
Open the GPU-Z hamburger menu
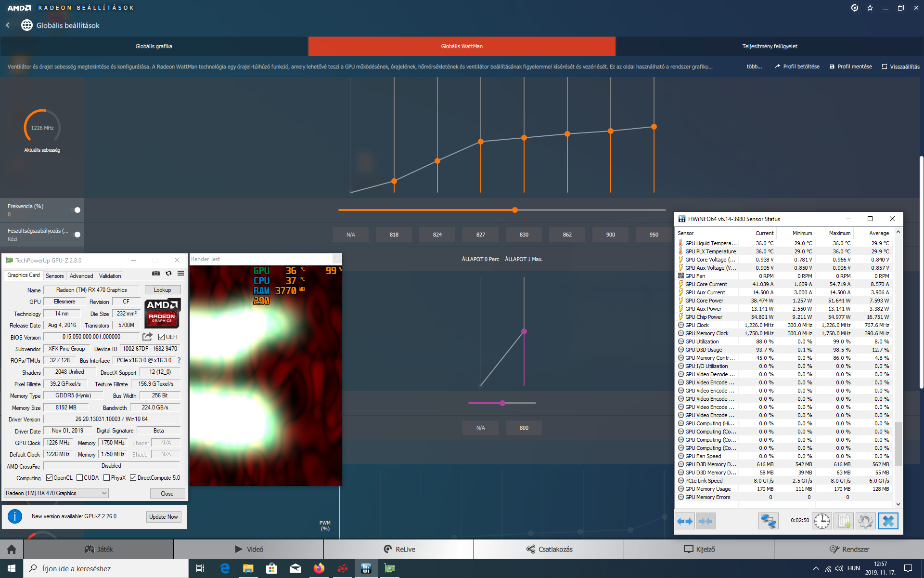181,273
